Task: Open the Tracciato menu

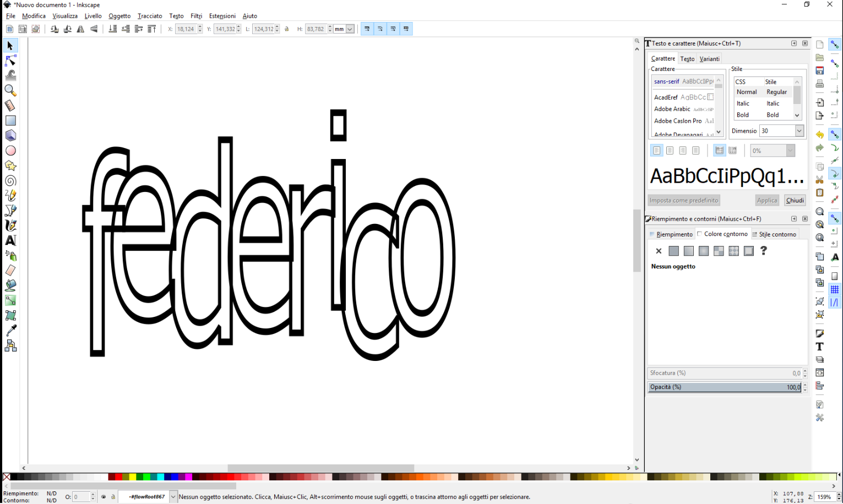Action: tap(150, 16)
